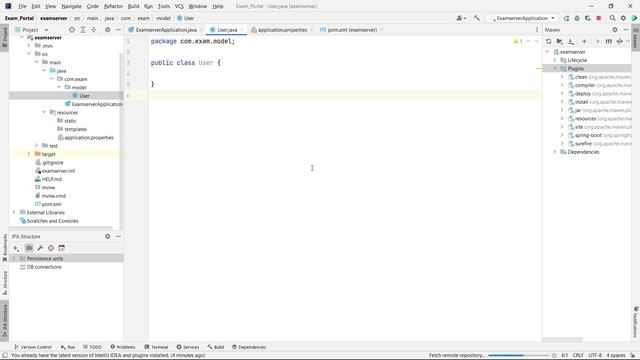The width and height of the screenshot is (640, 360).
Task: Start debugging with the bug icon
Action: click(x=577, y=18)
